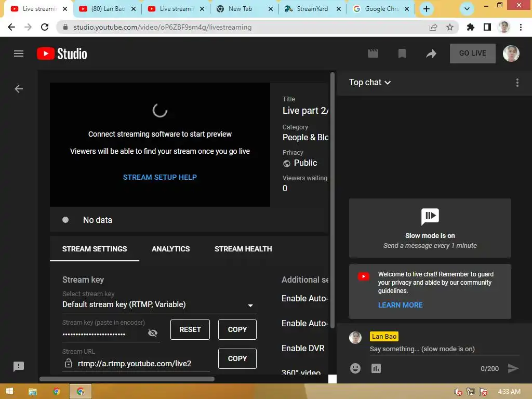Open the account avatar in Studio header
The image size is (532, 399).
click(511, 54)
